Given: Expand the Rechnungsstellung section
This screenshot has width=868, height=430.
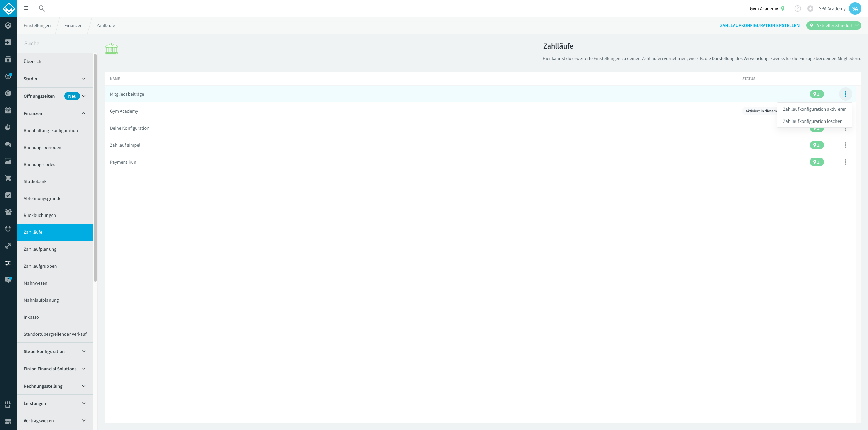Looking at the screenshot, I should coord(55,386).
